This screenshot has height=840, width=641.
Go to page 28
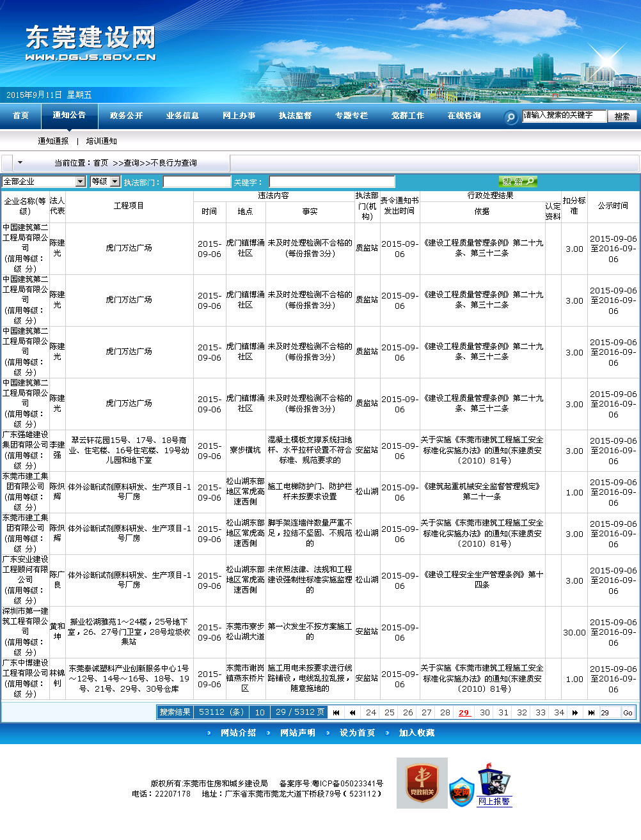point(445,712)
